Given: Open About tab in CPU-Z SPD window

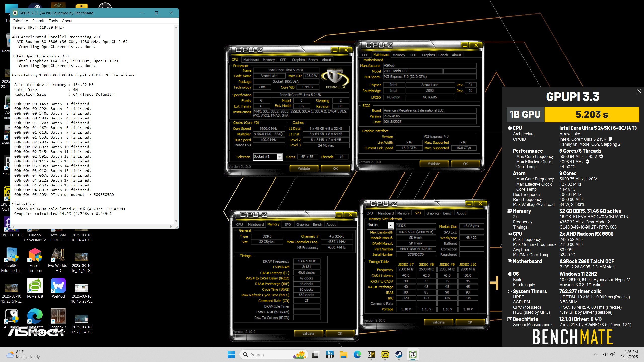Looking at the screenshot, I should click(461, 213).
